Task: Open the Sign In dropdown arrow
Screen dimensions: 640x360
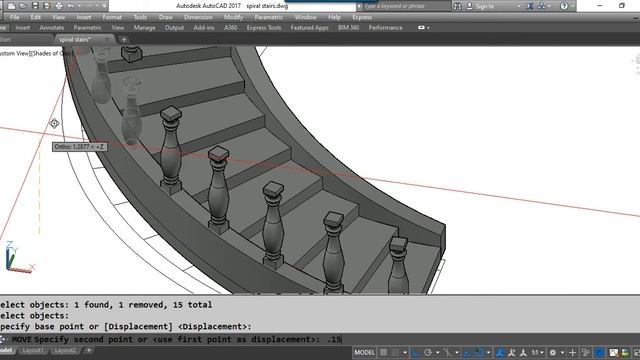Action: (x=519, y=6)
